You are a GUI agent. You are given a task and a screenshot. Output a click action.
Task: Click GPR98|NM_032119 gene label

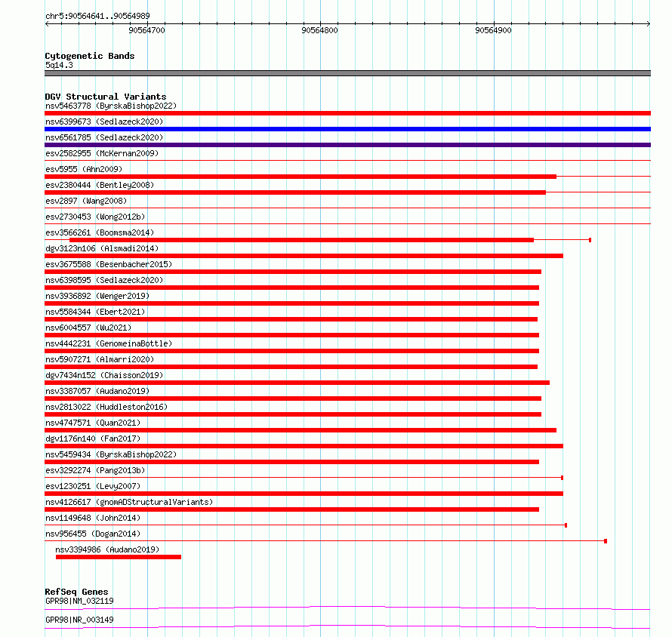(79, 601)
